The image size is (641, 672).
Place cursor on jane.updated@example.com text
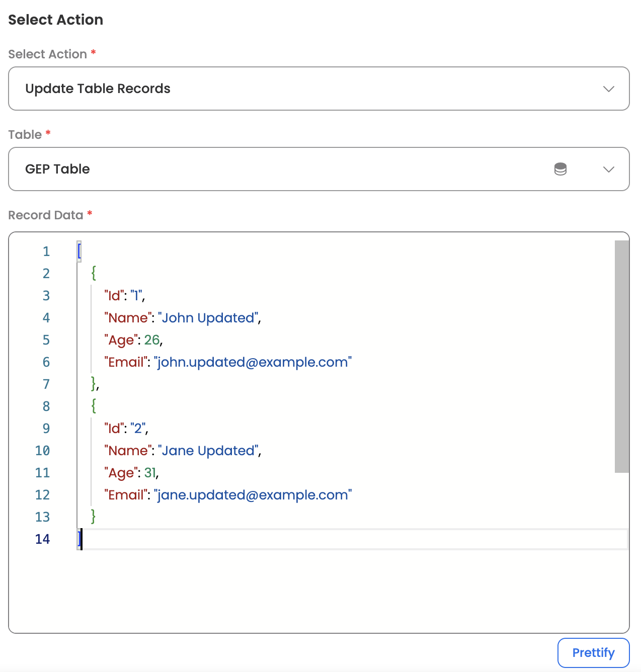coord(253,495)
